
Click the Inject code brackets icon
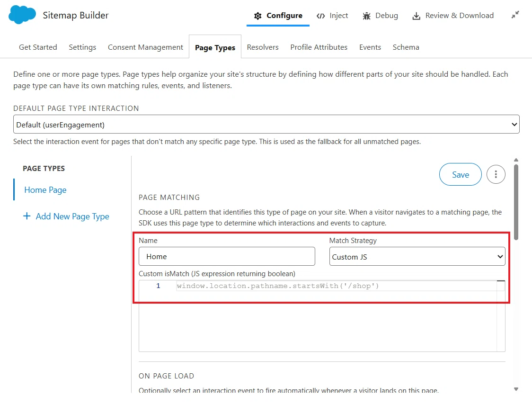(x=320, y=16)
